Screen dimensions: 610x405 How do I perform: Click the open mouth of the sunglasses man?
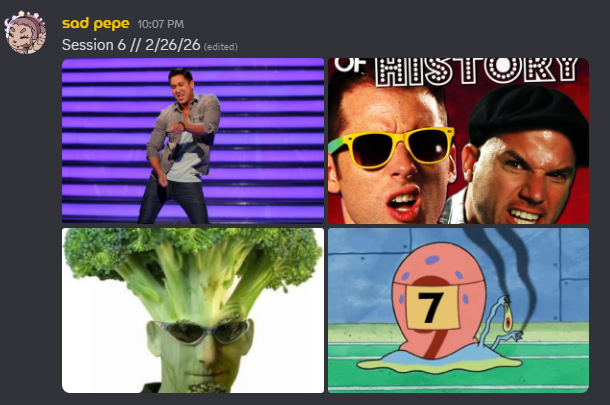[x=402, y=204]
